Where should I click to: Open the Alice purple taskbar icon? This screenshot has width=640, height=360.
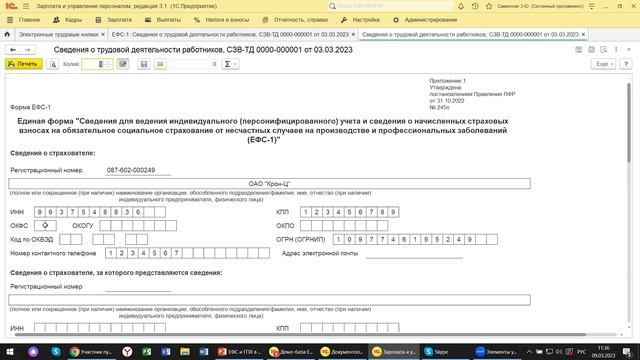pyautogui.click(x=33, y=351)
